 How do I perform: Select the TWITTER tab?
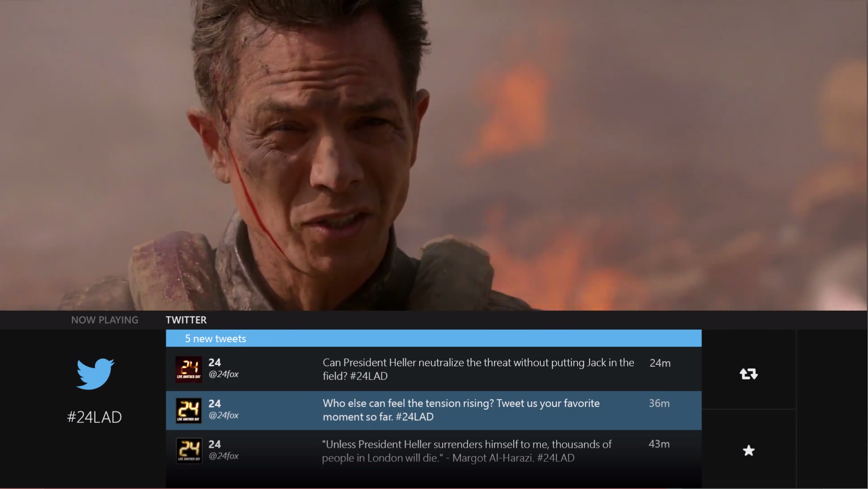click(x=186, y=320)
